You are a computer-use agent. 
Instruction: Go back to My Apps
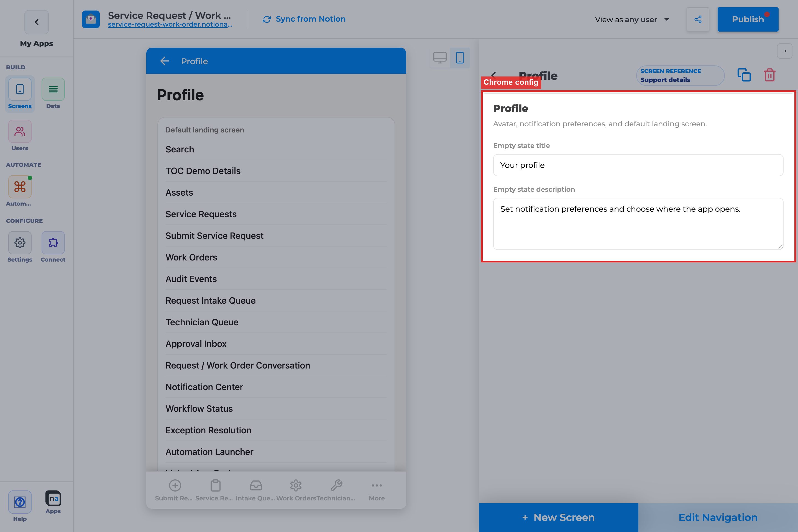[x=36, y=22]
